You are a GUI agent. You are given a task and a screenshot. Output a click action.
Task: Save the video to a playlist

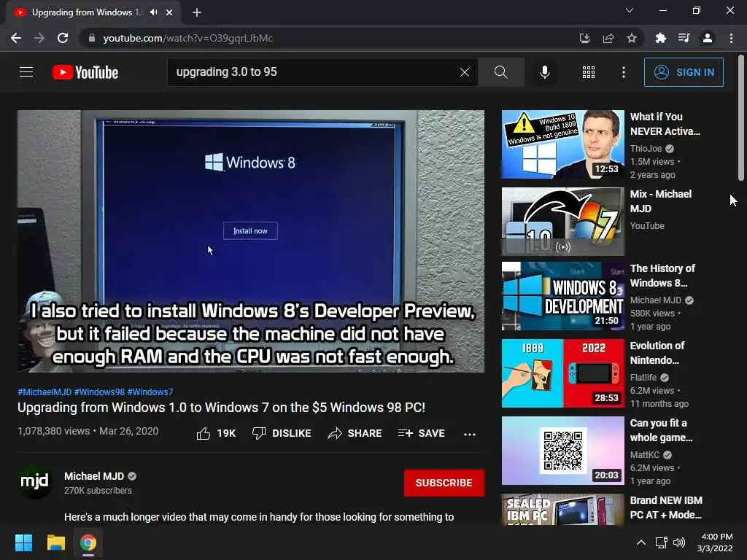421,433
